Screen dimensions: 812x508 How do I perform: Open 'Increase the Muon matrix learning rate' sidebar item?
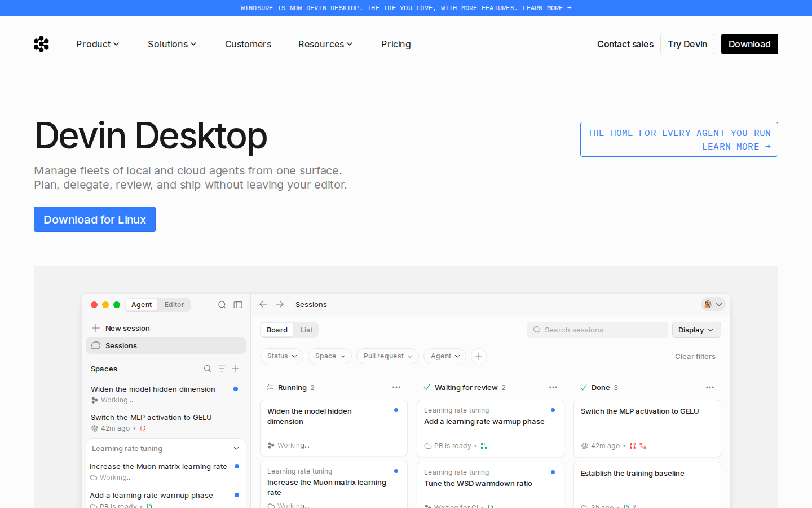(x=165, y=471)
